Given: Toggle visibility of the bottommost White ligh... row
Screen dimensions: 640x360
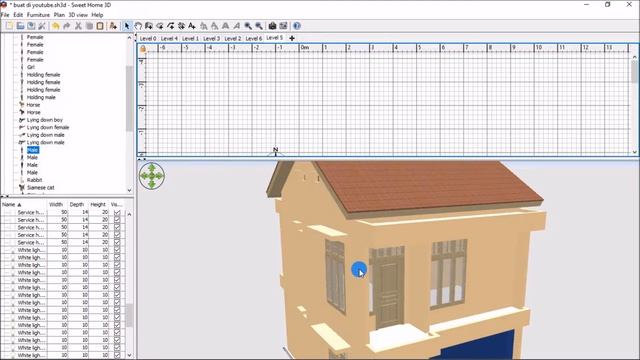Looking at the screenshot, I should (117, 355).
